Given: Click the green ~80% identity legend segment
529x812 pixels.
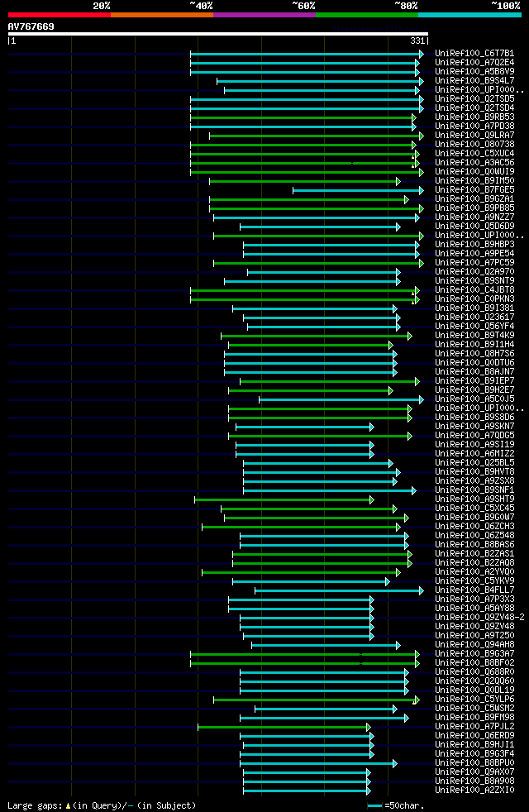Looking at the screenshot, I should [x=367, y=15].
